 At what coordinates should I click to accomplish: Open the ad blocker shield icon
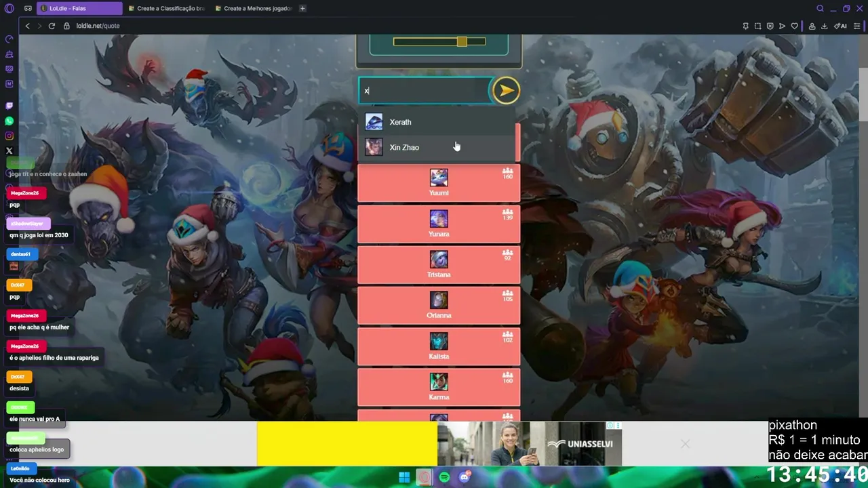click(x=770, y=26)
